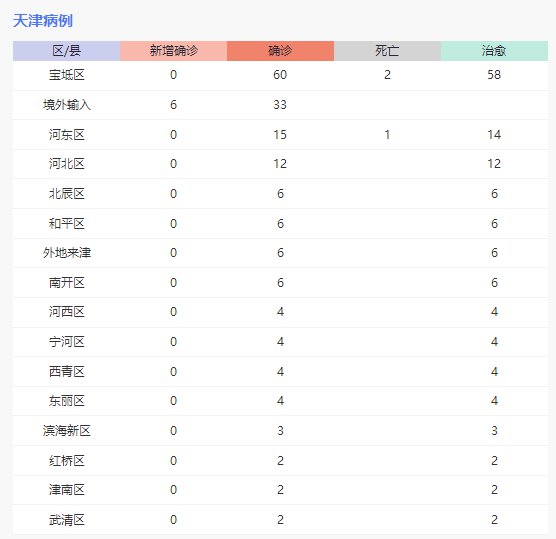Select new confirmed 0 for 武清区
This screenshot has width=556, height=539.
point(173,520)
